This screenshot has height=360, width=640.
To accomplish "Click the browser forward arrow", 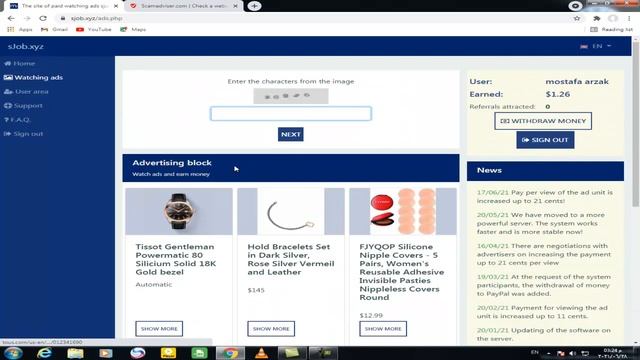I will [27, 18].
